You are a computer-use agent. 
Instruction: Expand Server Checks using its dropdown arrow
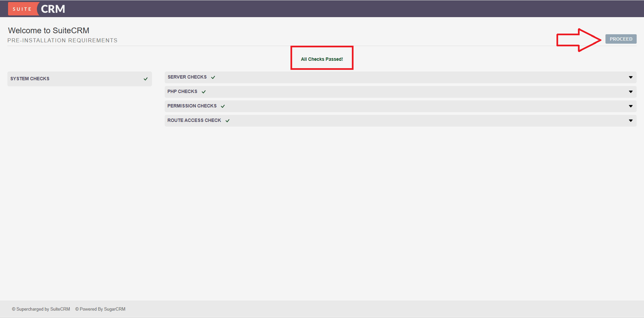[x=631, y=77]
